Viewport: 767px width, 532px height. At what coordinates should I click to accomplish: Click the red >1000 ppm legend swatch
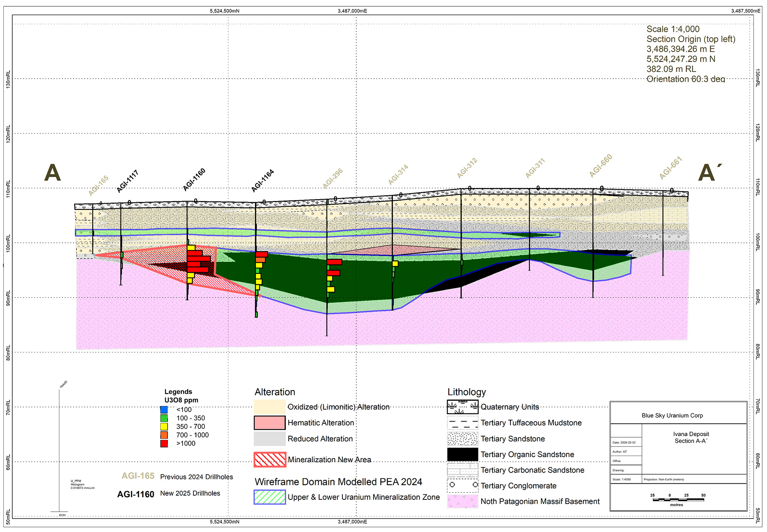[x=164, y=443]
